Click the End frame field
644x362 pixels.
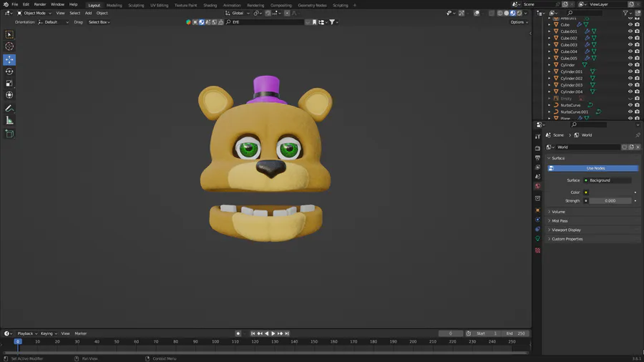(516, 333)
